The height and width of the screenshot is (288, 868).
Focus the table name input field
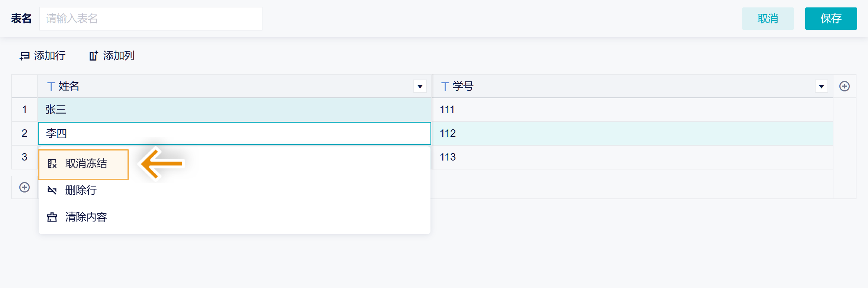click(x=151, y=19)
